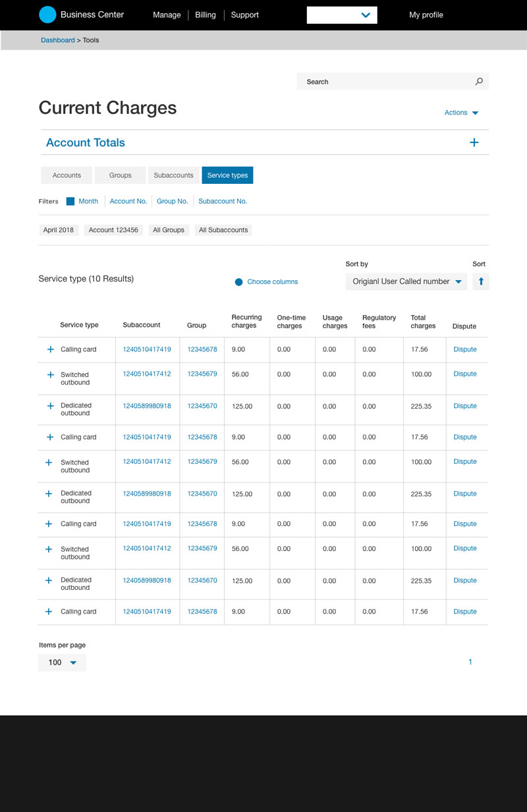The height and width of the screenshot is (812, 527).
Task: Dispute the first Calling card charge
Action: pyautogui.click(x=465, y=349)
